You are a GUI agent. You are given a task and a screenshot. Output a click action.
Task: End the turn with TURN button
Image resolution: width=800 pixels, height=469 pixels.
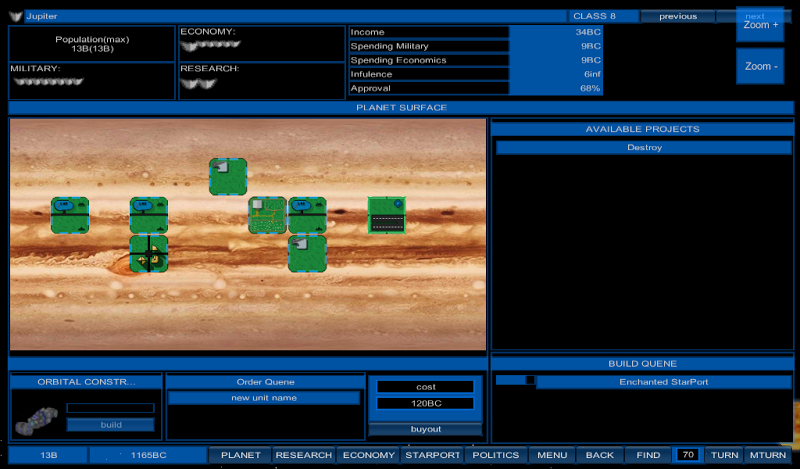click(x=724, y=455)
